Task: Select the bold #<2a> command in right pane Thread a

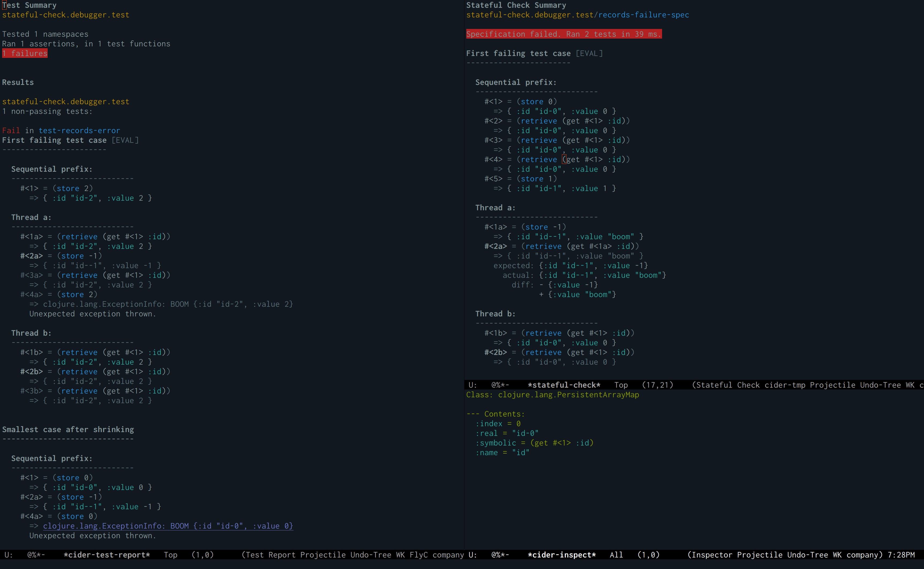Action: coord(495,246)
